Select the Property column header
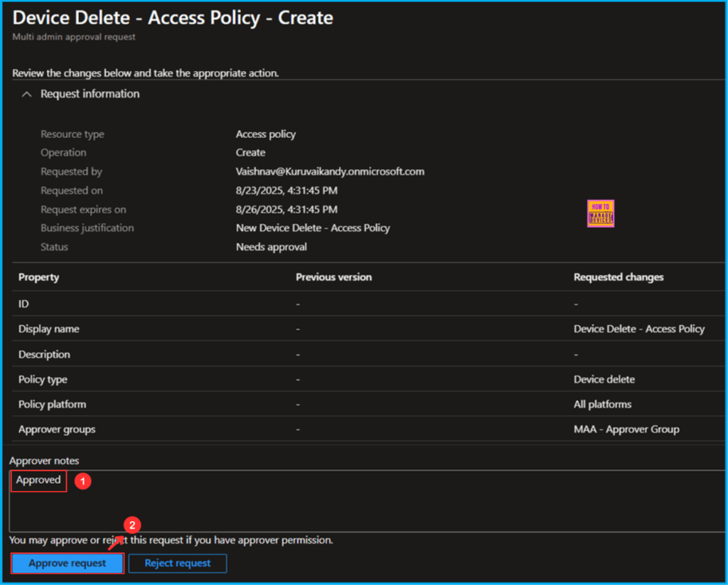The width and height of the screenshot is (728, 585). (38, 277)
